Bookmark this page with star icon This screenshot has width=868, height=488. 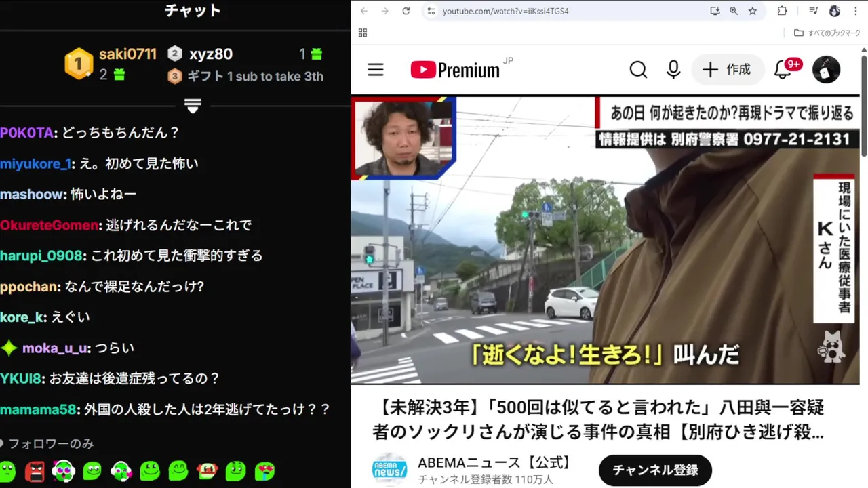(x=753, y=11)
